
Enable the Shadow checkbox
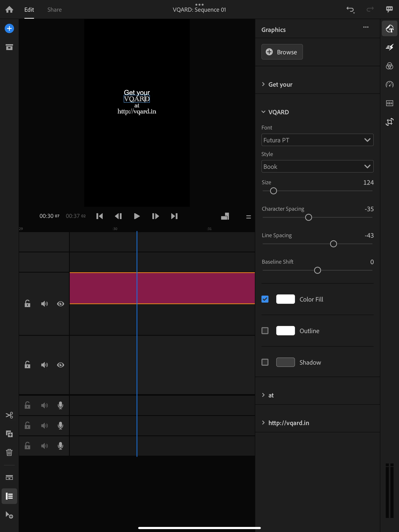(265, 362)
